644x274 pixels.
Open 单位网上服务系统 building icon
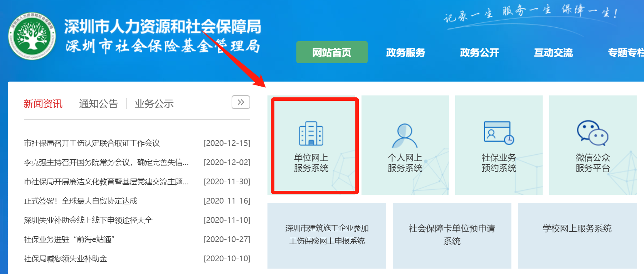[311, 134]
